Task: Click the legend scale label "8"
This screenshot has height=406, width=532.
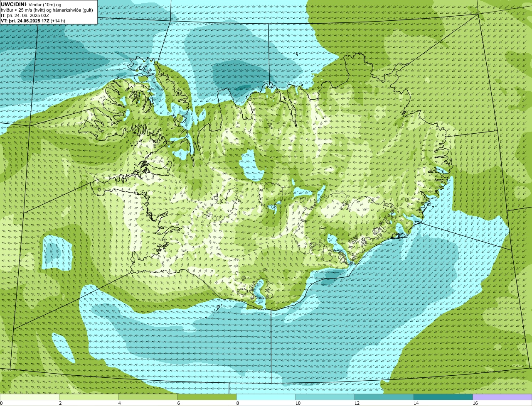Action: (x=237, y=403)
